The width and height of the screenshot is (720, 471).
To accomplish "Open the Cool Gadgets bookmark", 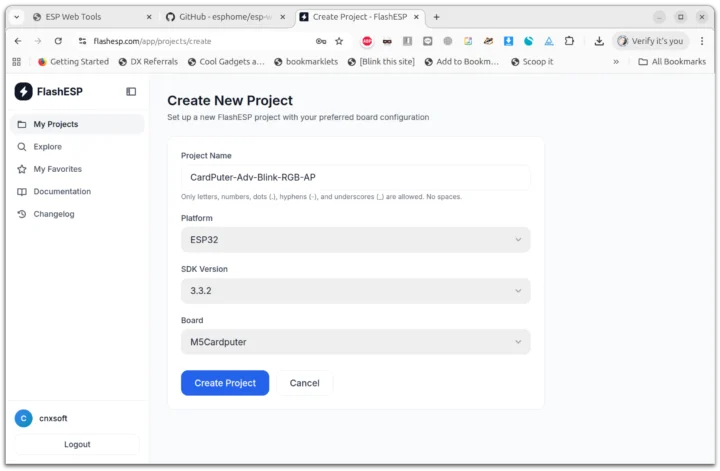I will click(226, 62).
